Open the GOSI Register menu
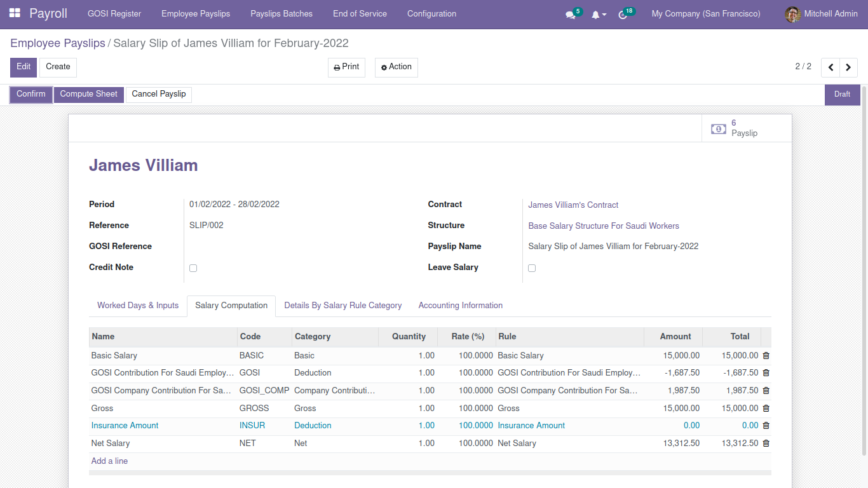The image size is (868, 488). coord(114,13)
